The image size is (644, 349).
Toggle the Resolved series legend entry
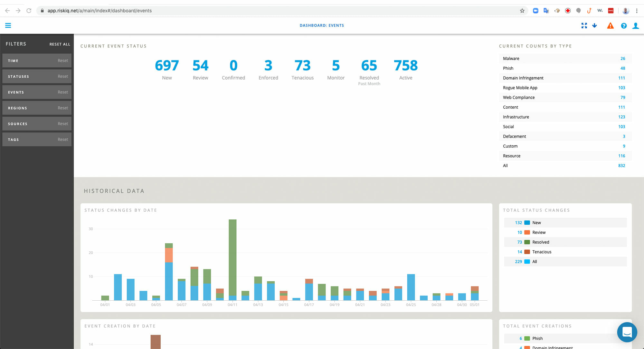pos(565,242)
